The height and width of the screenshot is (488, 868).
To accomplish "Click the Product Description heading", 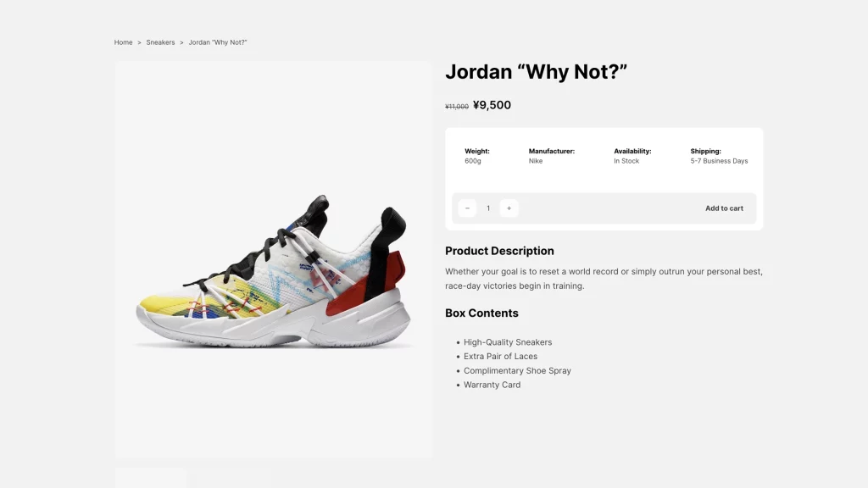I will (x=499, y=251).
